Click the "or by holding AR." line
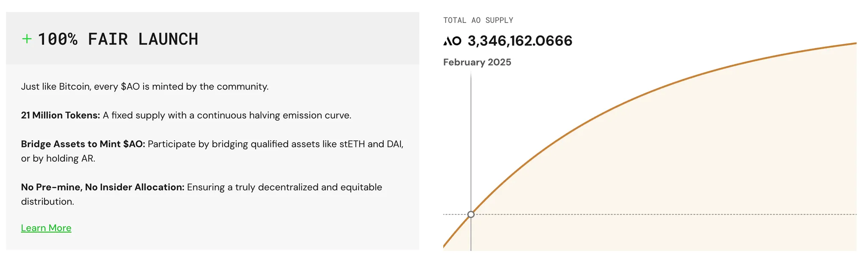The width and height of the screenshot is (868, 265). (x=58, y=159)
